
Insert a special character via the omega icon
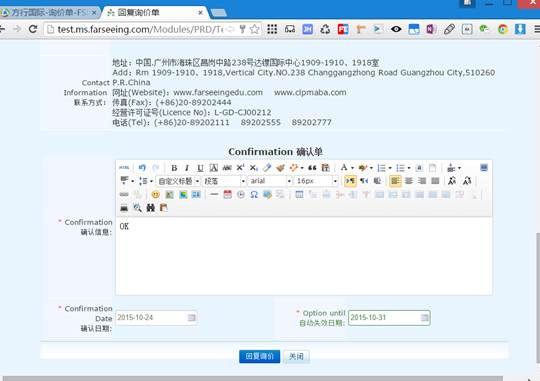pyautogui.click(x=254, y=195)
